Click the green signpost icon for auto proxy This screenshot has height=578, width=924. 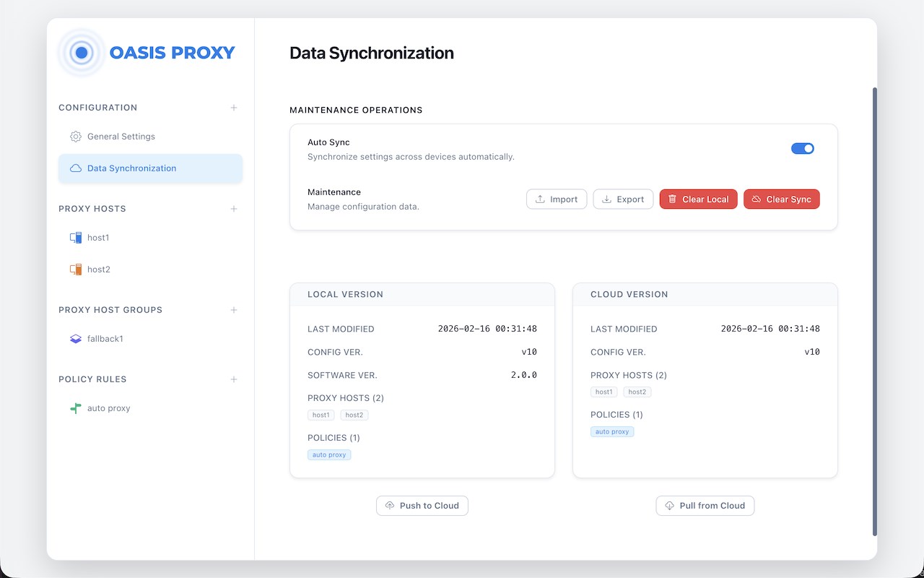76,408
